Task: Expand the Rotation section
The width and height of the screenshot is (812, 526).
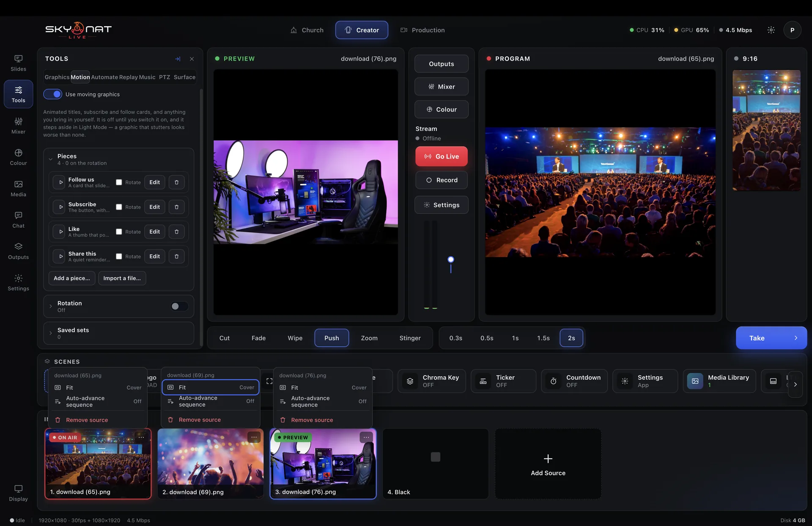Action: click(51, 306)
